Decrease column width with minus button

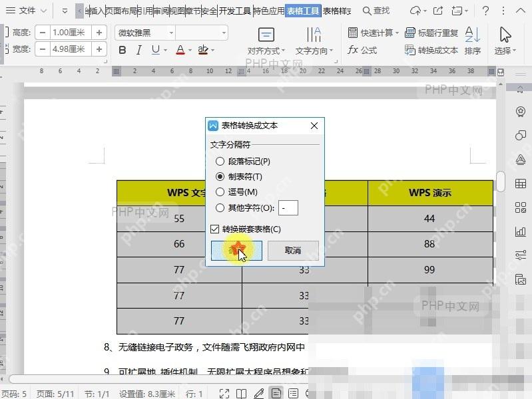coord(43,49)
